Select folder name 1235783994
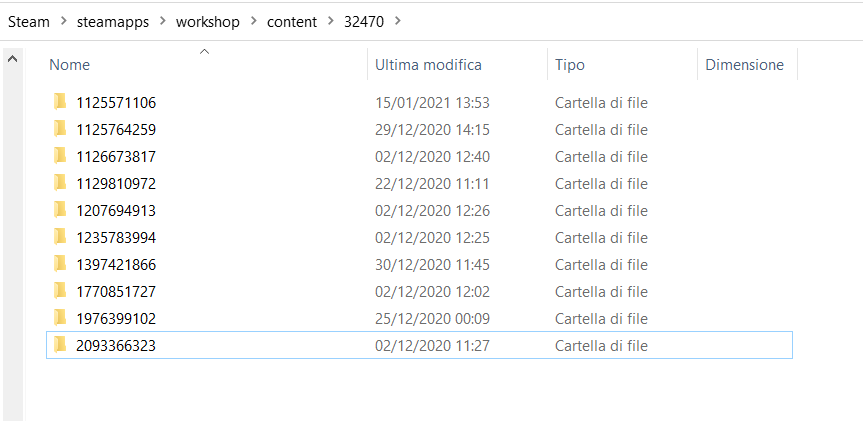Viewport: 863px width, 421px height. (x=116, y=237)
